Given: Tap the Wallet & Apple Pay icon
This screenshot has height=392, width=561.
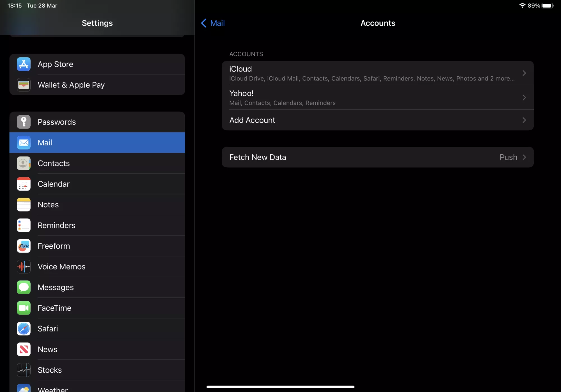Looking at the screenshot, I should (24, 85).
